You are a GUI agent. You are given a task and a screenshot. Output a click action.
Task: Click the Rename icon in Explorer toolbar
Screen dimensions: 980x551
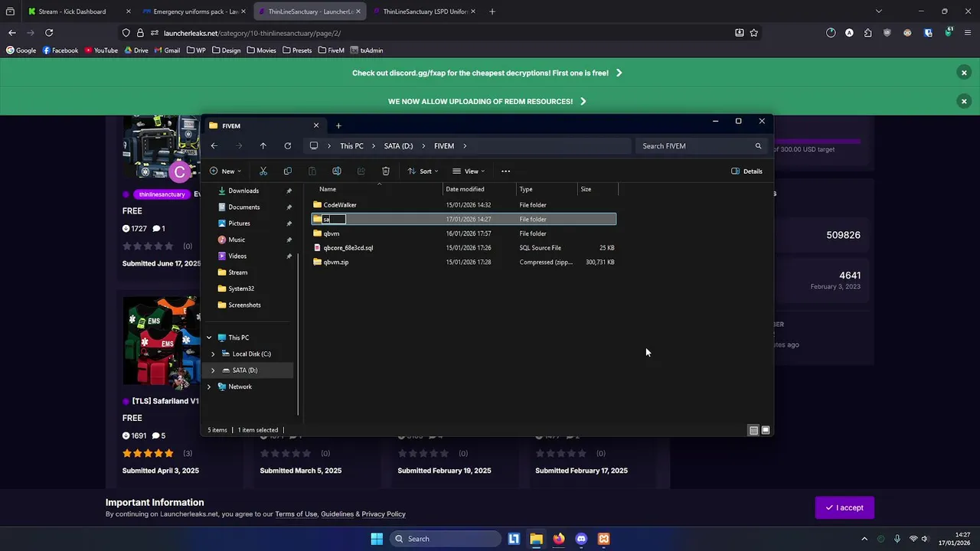[337, 171]
